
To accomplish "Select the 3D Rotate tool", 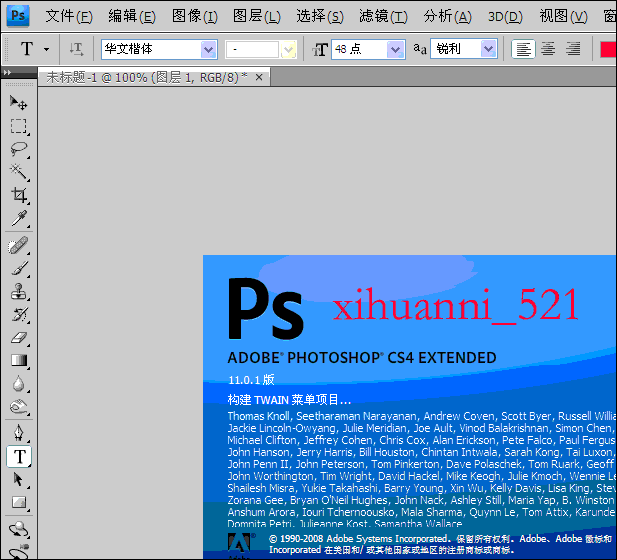I will [x=18, y=530].
